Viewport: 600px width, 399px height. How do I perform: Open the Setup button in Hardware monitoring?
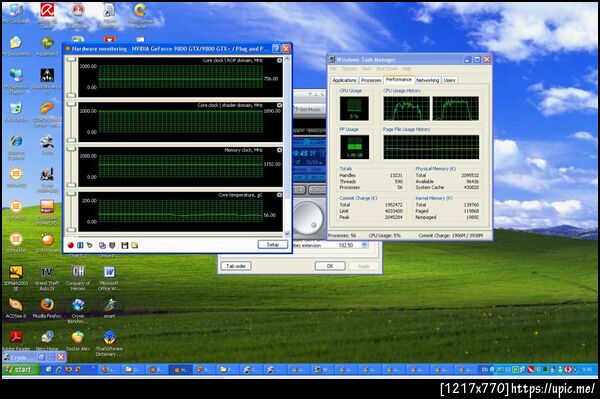tap(272, 244)
